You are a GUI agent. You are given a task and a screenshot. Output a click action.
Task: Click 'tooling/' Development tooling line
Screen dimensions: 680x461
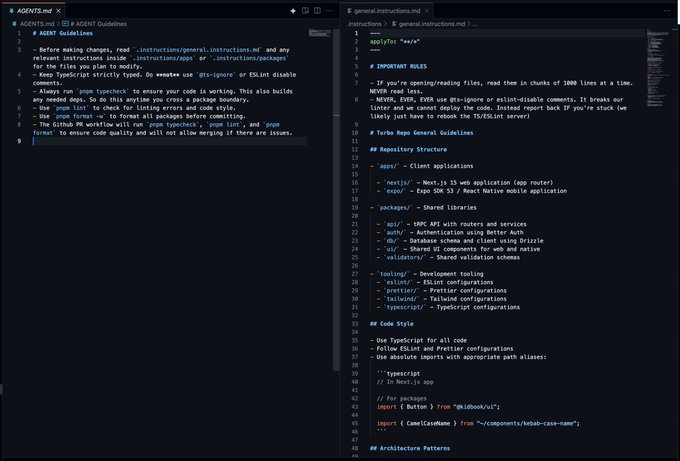point(427,274)
